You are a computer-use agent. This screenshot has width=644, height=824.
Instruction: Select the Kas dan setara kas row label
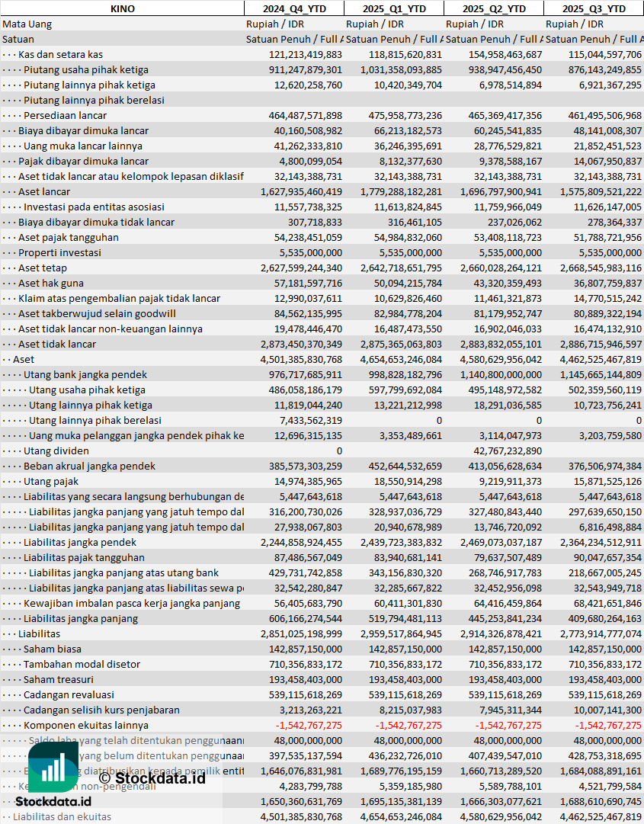point(60,55)
